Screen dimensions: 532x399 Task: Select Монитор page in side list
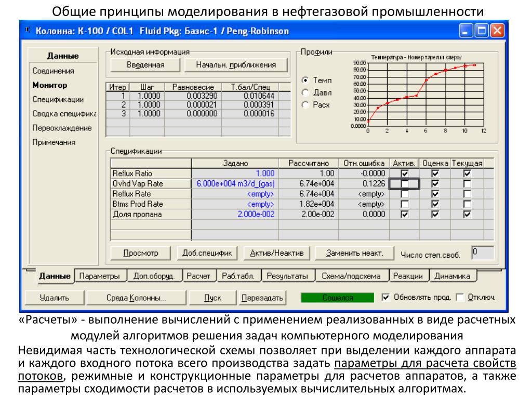[50, 85]
